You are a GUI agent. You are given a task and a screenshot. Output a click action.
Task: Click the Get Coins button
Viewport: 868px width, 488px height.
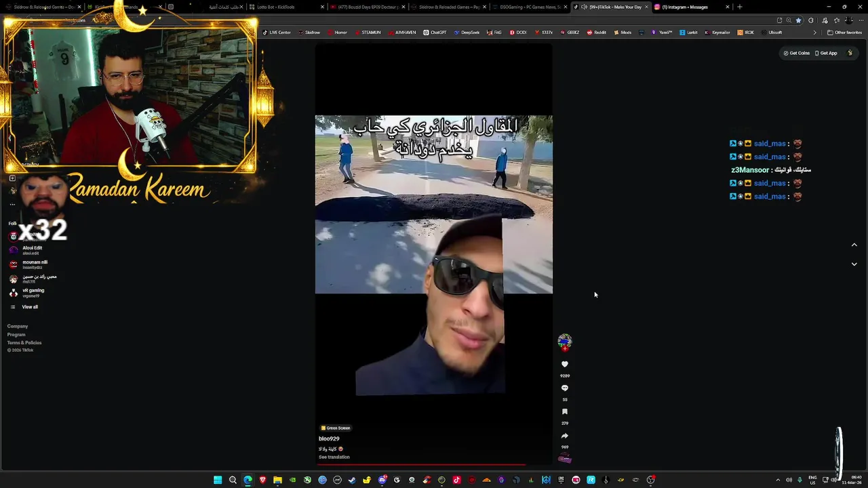[797, 53]
